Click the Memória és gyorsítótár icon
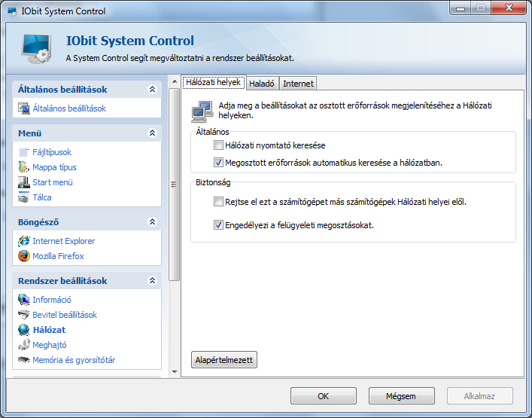532x418 pixels. 24,359
